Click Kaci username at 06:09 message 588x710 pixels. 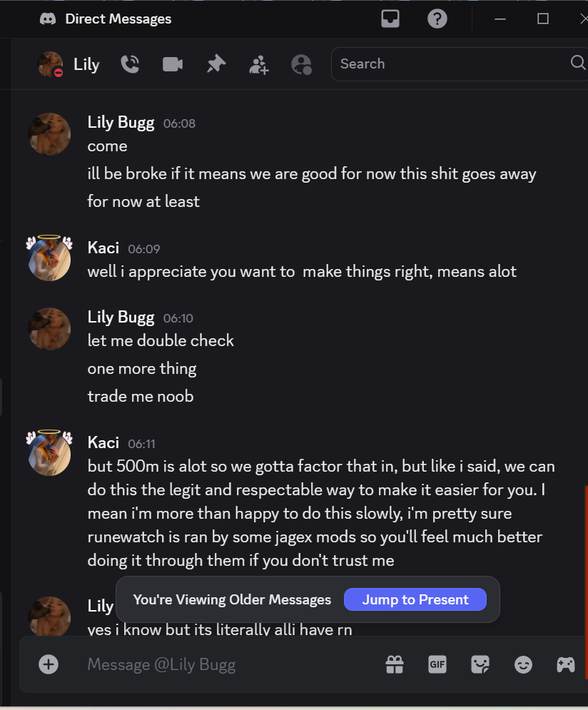tap(103, 248)
